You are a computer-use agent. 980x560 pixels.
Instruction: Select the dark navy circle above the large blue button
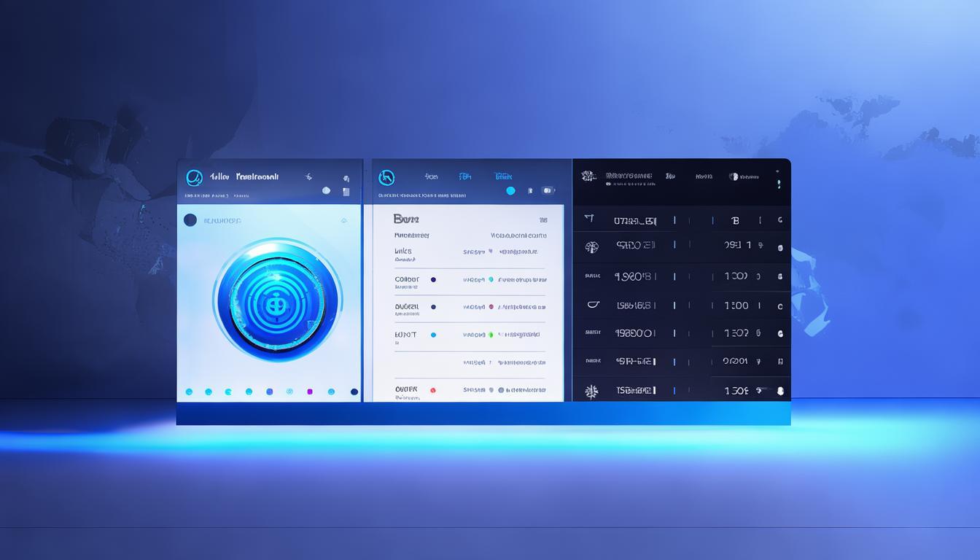point(190,219)
